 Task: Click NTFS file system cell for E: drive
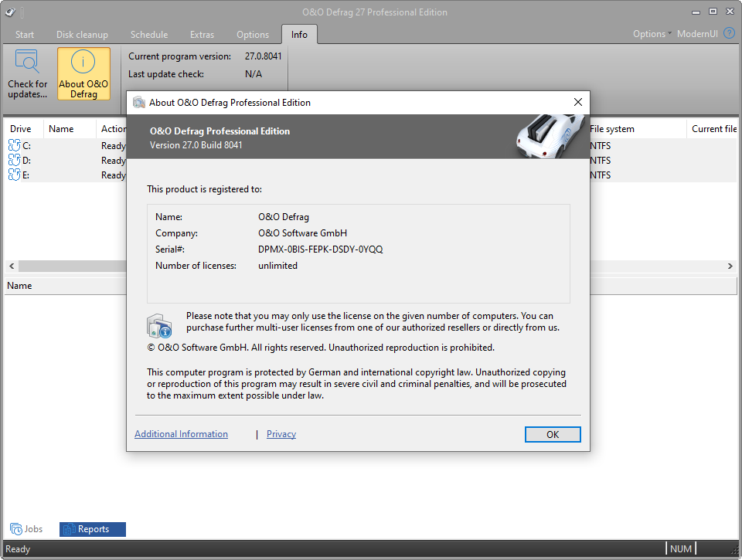click(601, 175)
